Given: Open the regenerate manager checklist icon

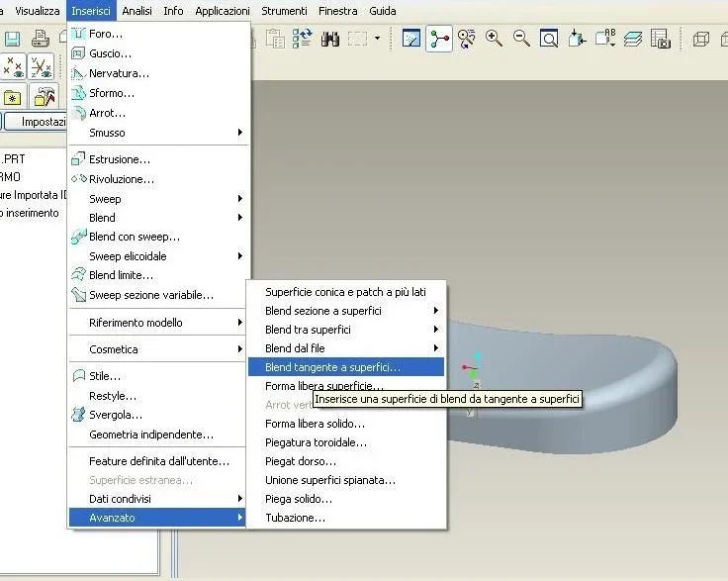Looking at the screenshot, I should point(303,39).
